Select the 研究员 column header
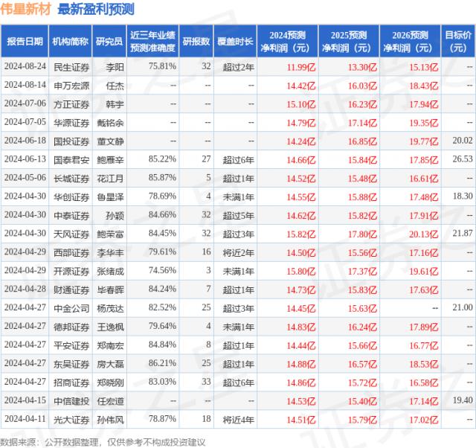476x448 pixels. [x=109, y=42]
